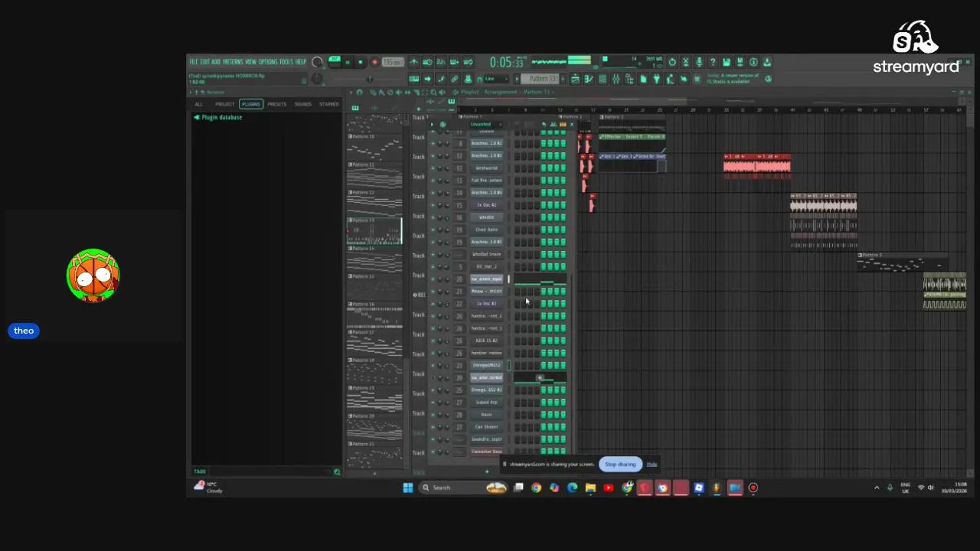The width and height of the screenshot is (980, 551).
Task: Mute the Bass channel LED
Action: pyautogui.click(x=433, y=415)
